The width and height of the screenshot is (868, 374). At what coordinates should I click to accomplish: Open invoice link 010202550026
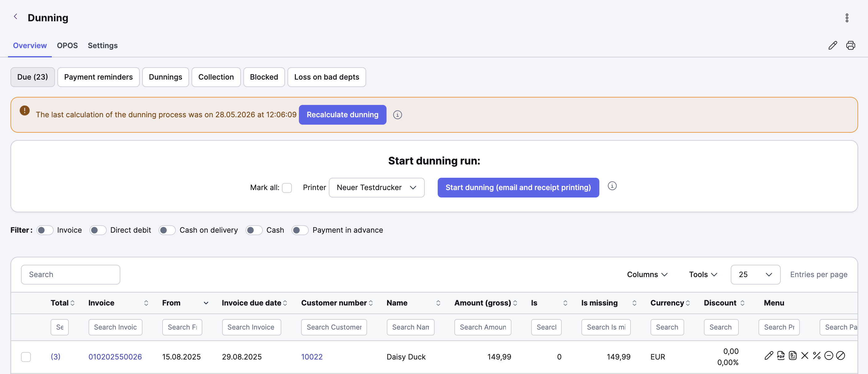115,357
